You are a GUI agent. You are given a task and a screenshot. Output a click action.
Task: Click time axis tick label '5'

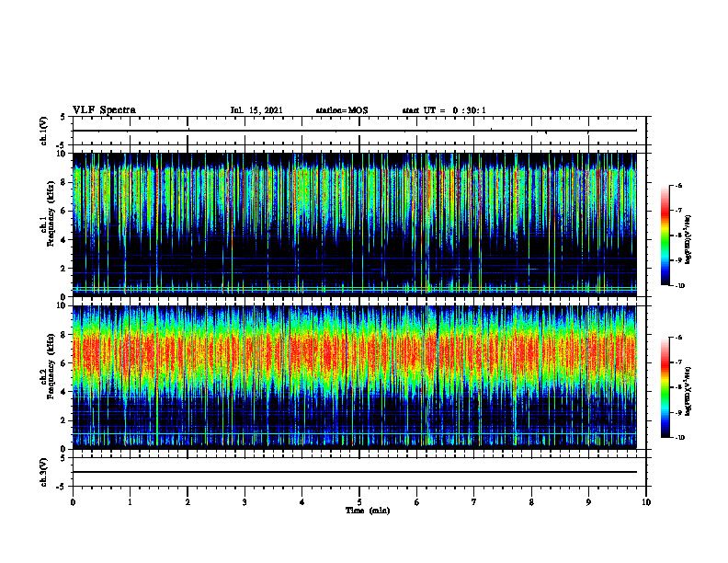coord(359,502)
